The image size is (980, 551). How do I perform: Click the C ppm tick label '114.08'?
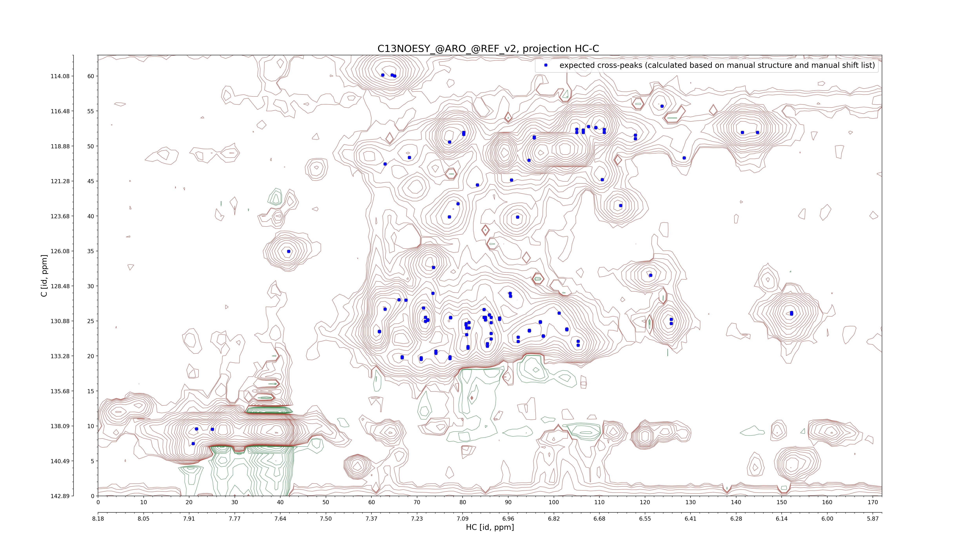60,76
